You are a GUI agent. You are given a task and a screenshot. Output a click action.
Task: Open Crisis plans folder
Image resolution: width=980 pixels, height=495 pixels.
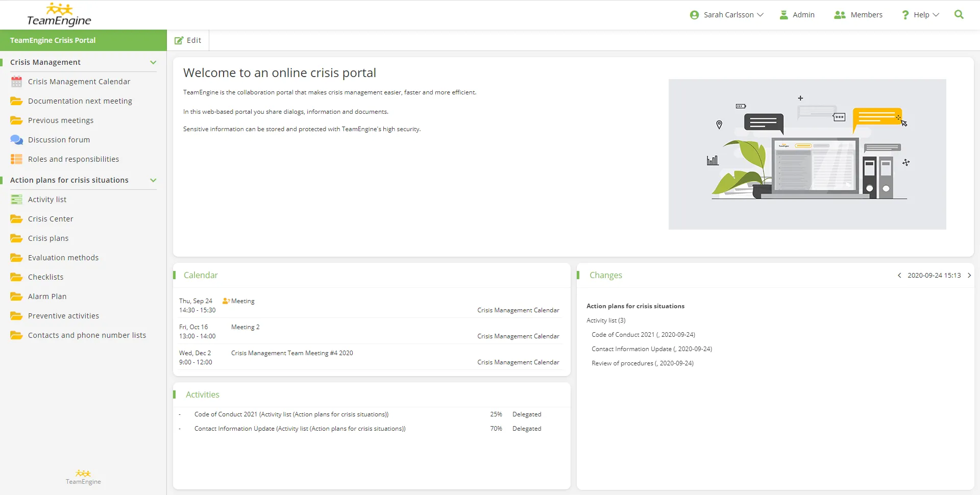48,238
